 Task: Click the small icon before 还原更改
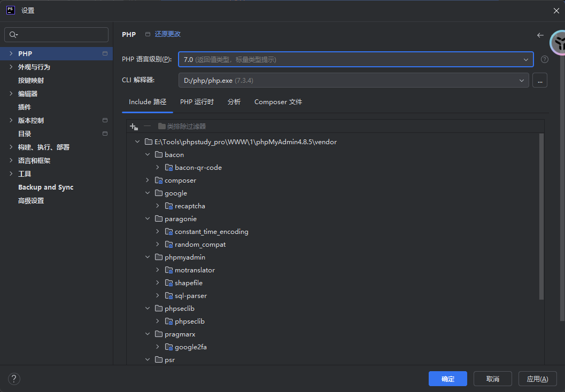pyautogui.click(x=148, y=34)
